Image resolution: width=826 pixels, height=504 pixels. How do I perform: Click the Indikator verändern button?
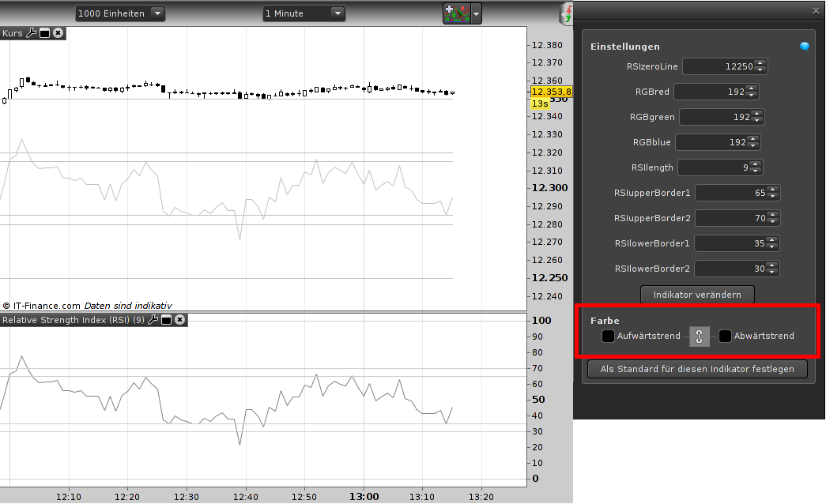click(697, 295)
